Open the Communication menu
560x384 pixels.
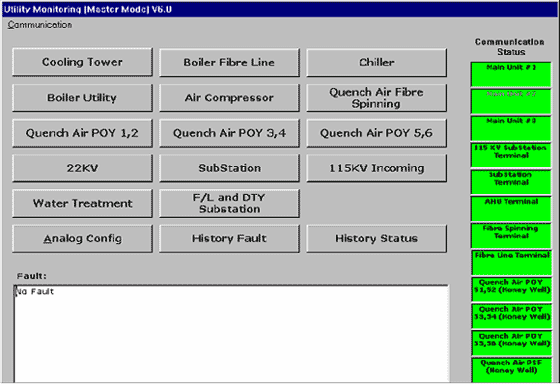click(x=40, y=25)
